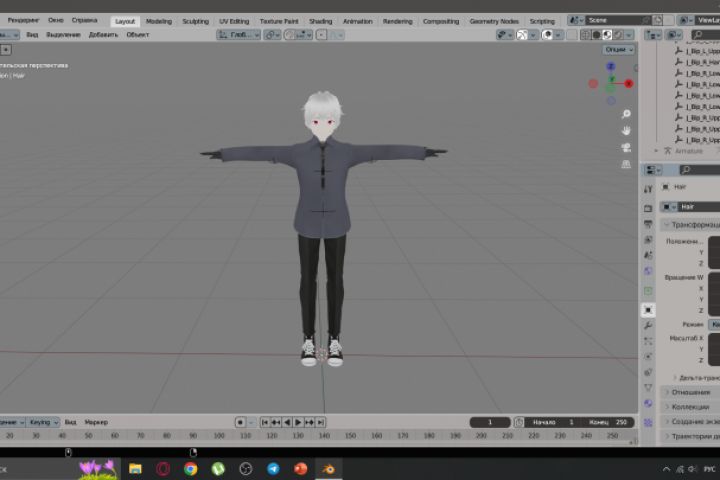Open the Справка menu

84,20
